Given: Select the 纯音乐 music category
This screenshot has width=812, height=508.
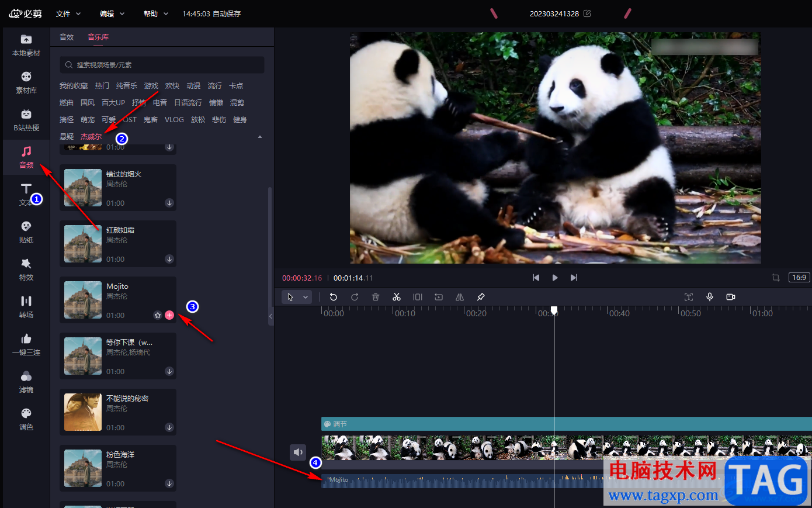Looking at the screenshot, I should 127,86.
